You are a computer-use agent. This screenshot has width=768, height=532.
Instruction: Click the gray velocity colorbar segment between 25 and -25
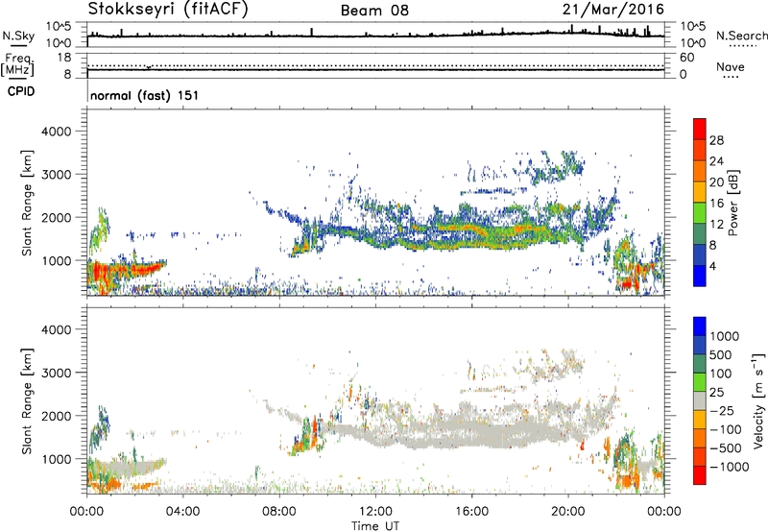[700, 400]
